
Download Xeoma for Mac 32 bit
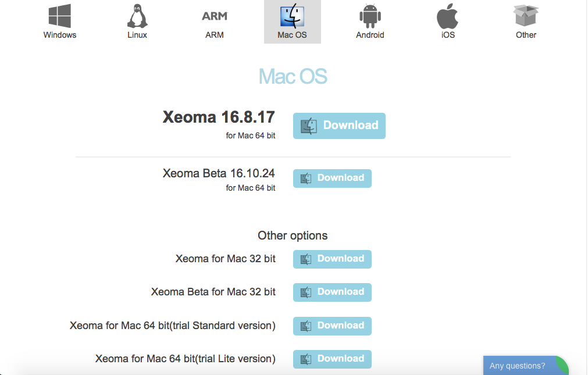point(332,259)
